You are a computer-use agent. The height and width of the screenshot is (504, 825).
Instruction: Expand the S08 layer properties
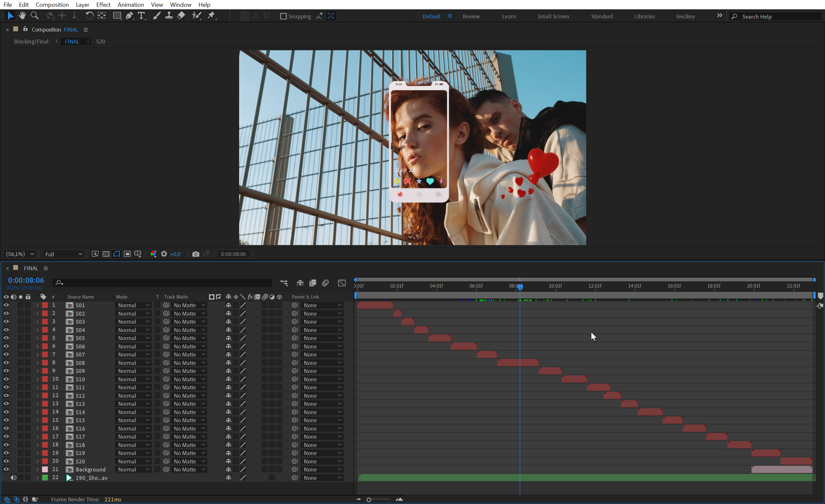tap(37, 363)
